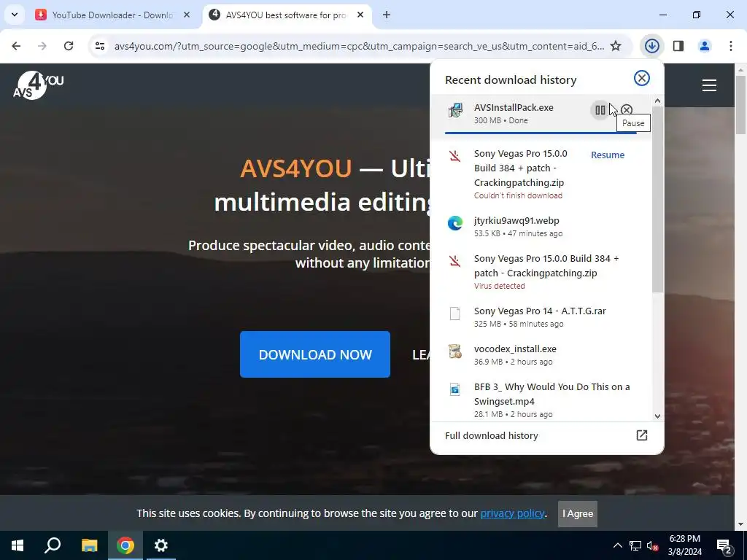Open File Explorer from taskbar
Viewport: 747px width, 560px height.
click(89, 545)
